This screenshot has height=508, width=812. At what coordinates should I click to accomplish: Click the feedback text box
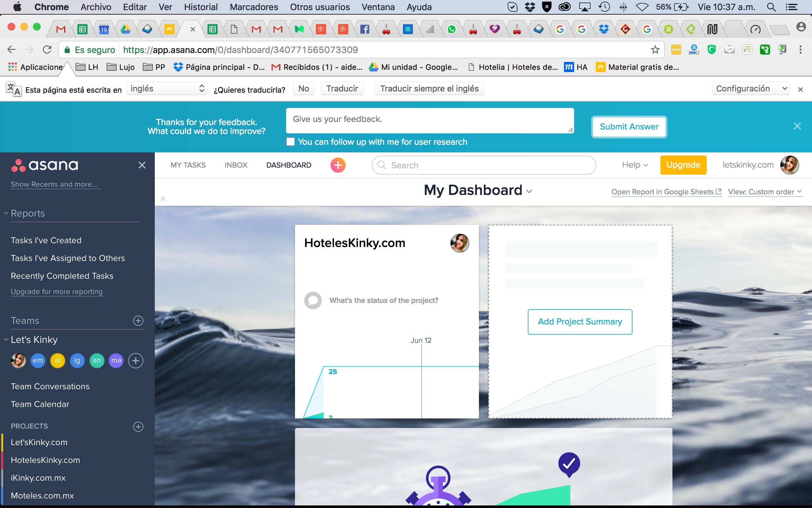coord(430,120)
